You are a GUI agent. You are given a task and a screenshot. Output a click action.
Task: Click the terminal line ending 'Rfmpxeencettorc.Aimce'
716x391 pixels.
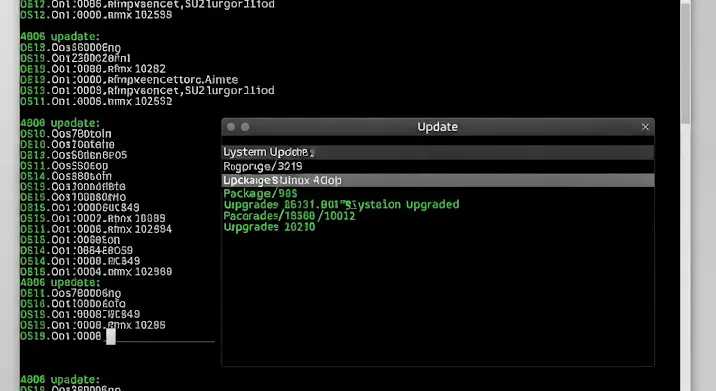[129, 80]
